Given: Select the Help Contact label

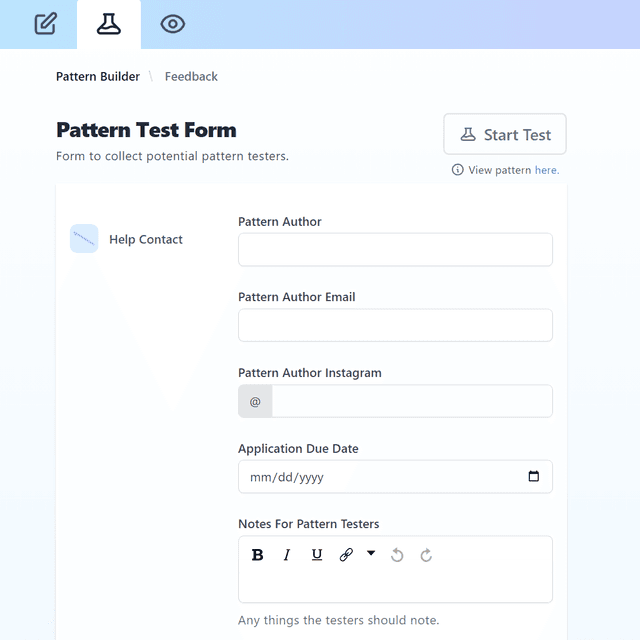Looking at the screenshot, I should point(146,240).
